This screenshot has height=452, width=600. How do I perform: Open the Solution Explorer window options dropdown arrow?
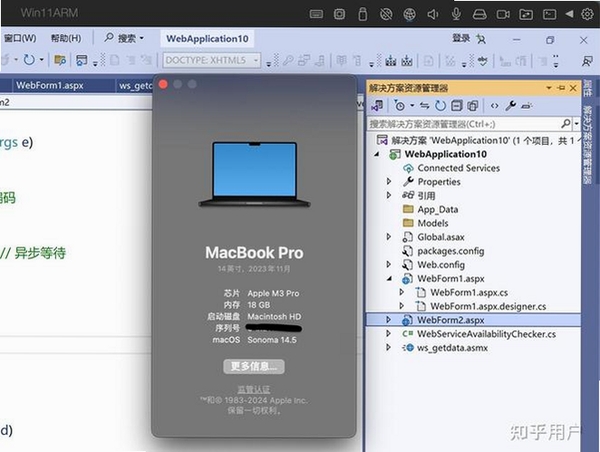tap(549, 88)
